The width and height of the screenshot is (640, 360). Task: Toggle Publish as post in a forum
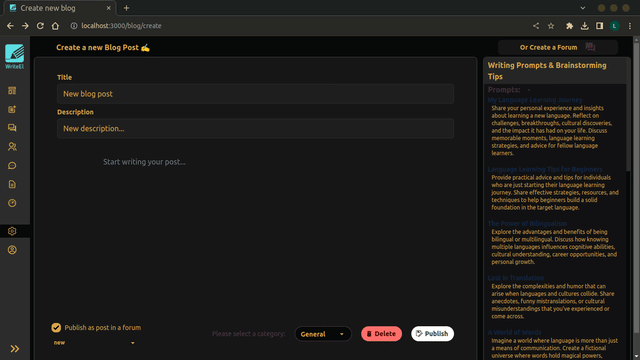point(56,327)
